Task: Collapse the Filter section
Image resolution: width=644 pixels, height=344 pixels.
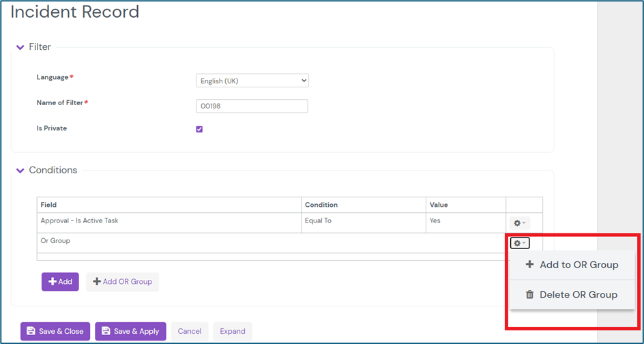Action: point(20,47)
